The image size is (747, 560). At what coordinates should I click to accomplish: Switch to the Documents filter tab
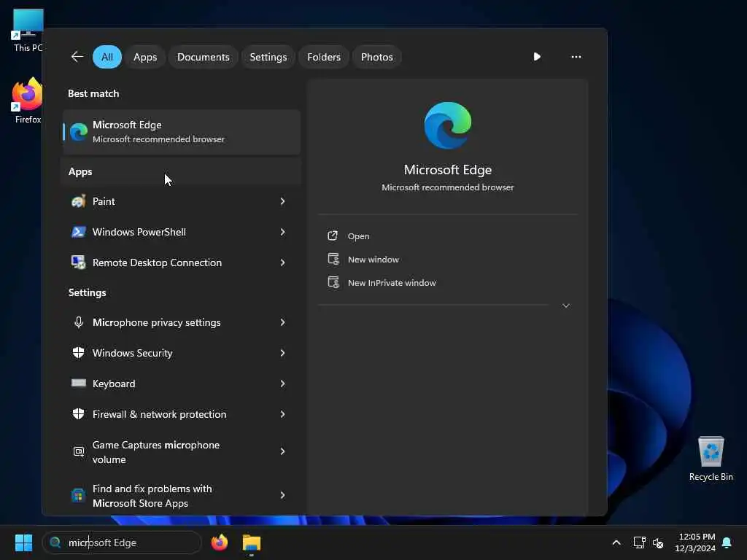pyautogui.click(x=204, y=57)
